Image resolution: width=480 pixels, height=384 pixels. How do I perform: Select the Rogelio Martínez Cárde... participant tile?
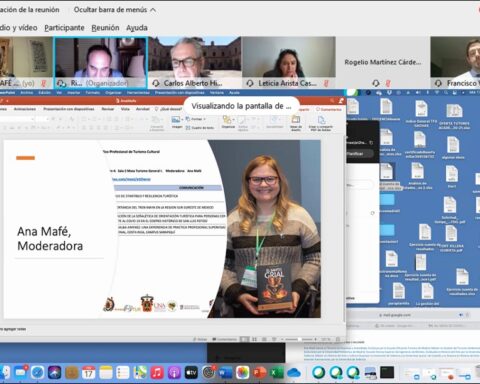pos(383,62)
